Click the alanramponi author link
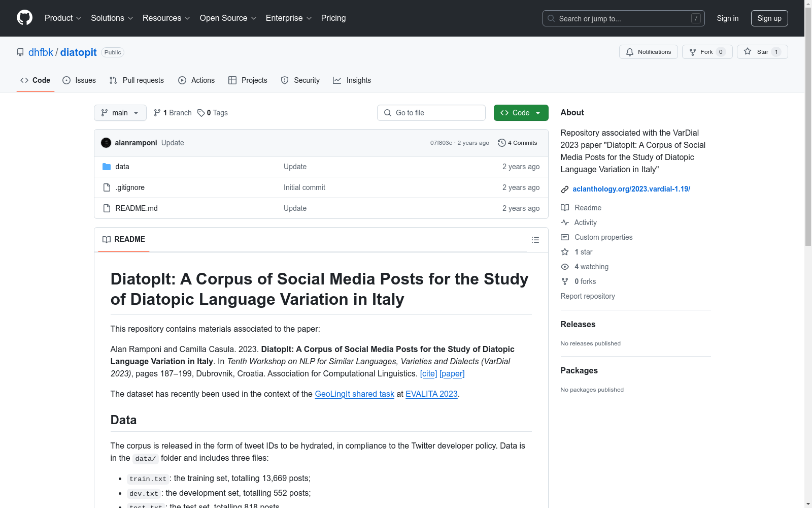This screenshot has height=508, width=812. point(136,143)
